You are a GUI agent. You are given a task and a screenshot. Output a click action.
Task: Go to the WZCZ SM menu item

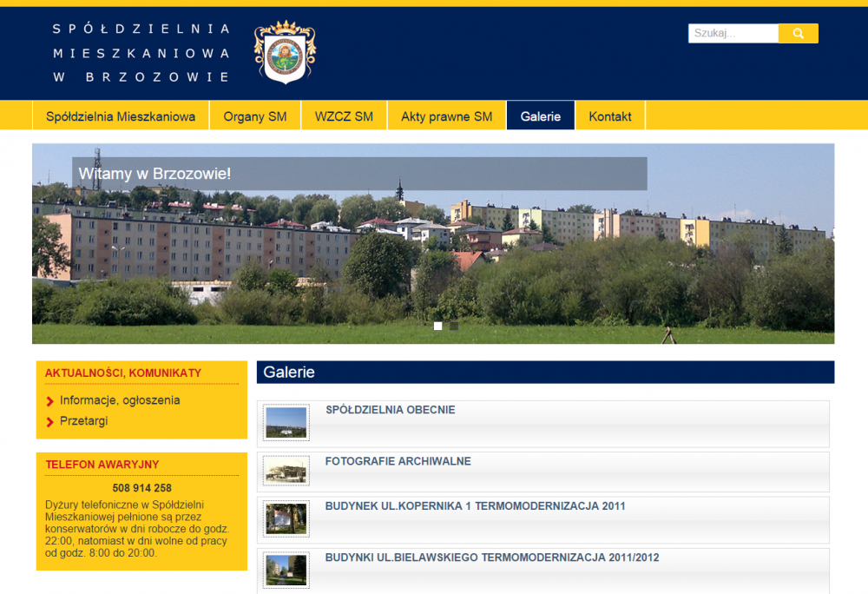point(344,116)
